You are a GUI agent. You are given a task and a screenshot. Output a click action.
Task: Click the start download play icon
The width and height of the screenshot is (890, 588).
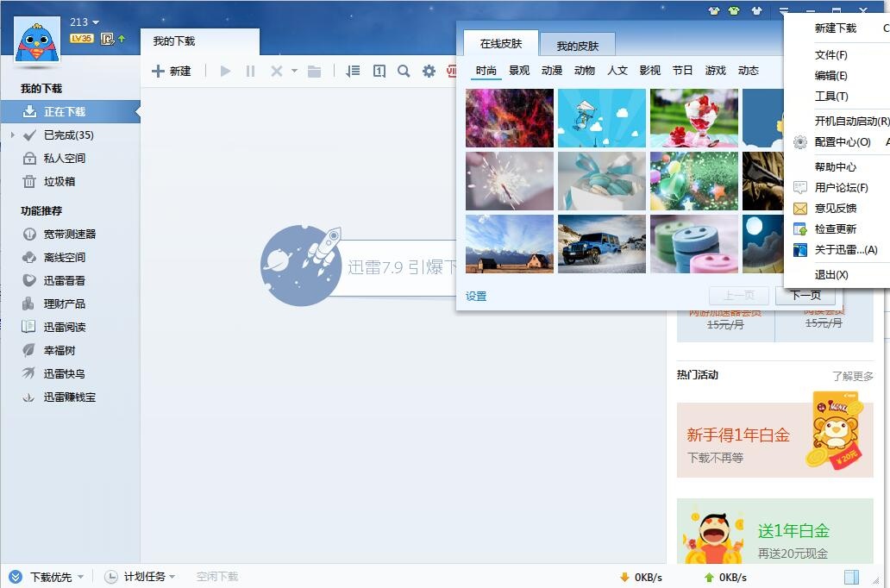(x=225, y=71)
